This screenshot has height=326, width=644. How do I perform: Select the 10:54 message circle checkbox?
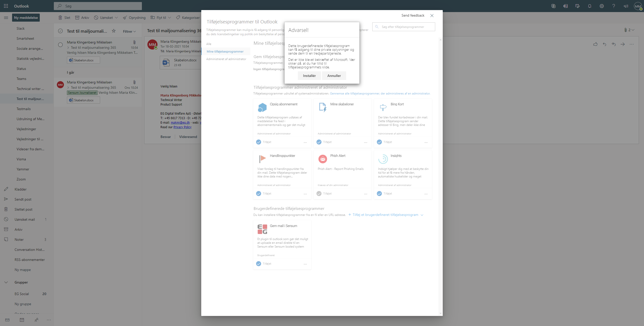pos(60,45)
